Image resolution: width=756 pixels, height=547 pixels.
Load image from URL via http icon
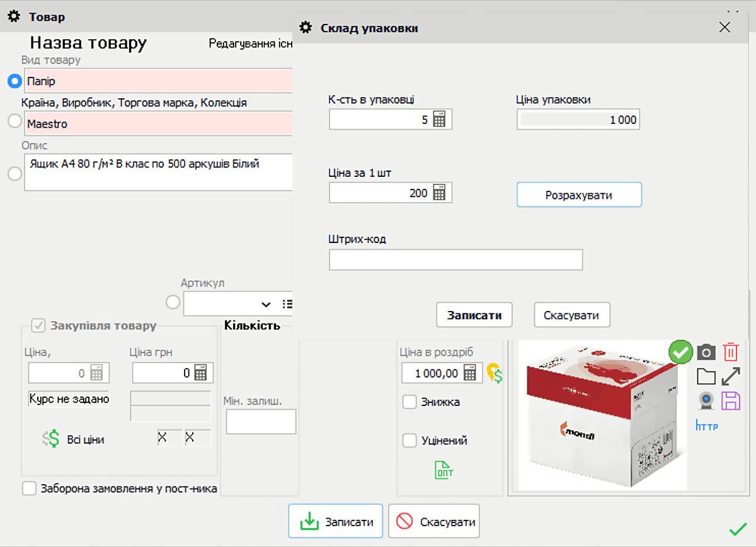[707, 426]
